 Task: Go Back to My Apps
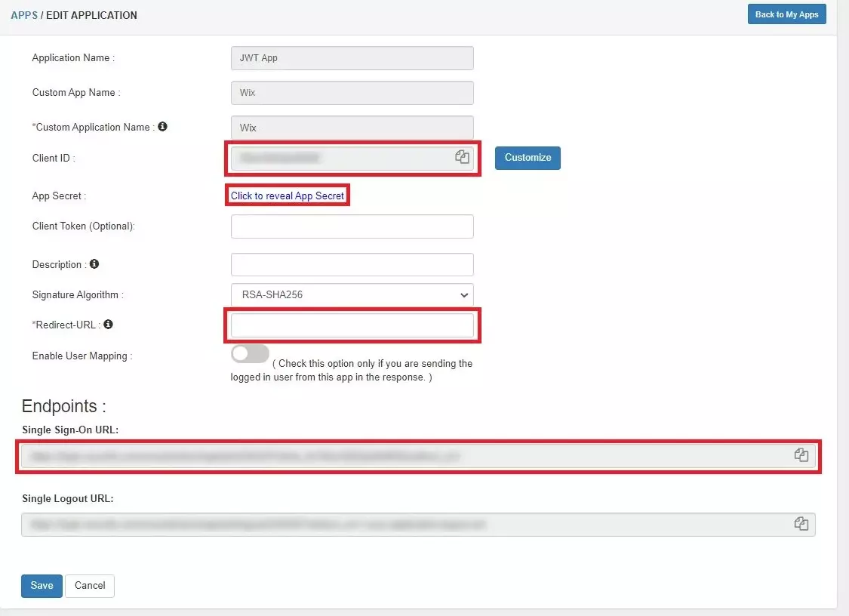(786, 14)
